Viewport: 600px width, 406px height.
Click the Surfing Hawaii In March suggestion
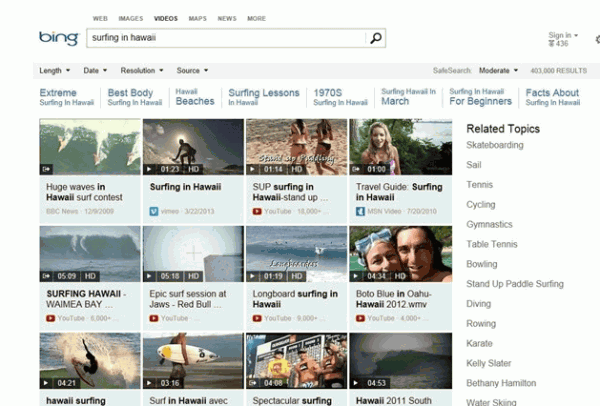pos(408,97)
